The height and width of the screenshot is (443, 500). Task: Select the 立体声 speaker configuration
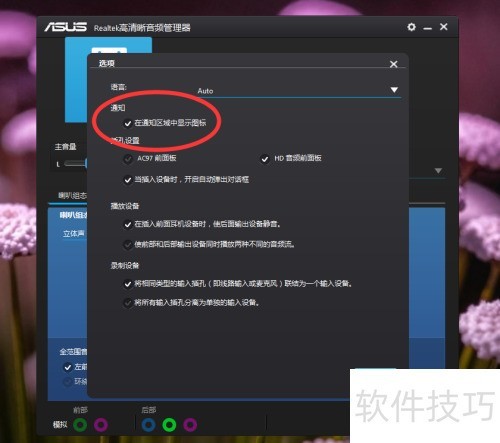[x=74, y=233]
